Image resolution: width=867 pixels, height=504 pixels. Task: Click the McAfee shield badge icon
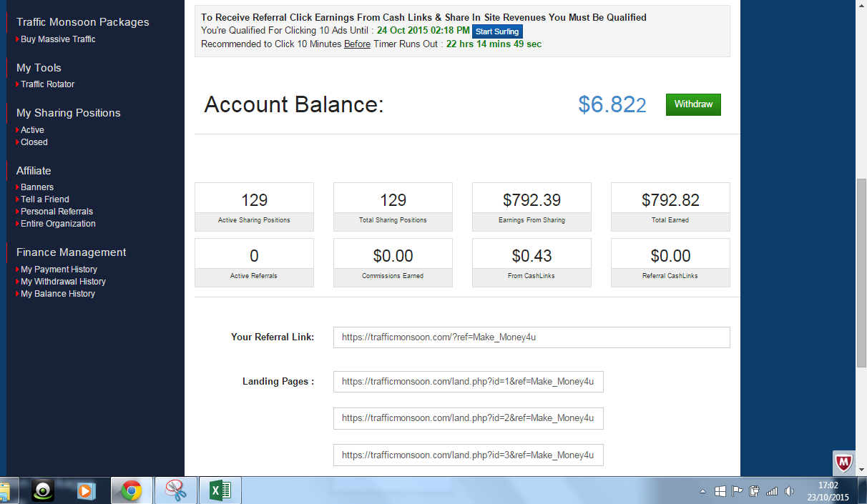[844, 463]
